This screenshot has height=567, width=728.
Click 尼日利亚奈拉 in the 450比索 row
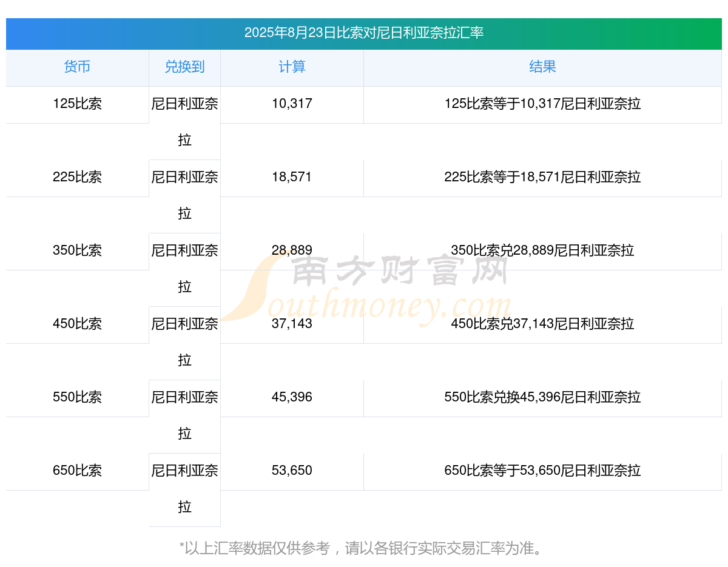pos(184,342)
